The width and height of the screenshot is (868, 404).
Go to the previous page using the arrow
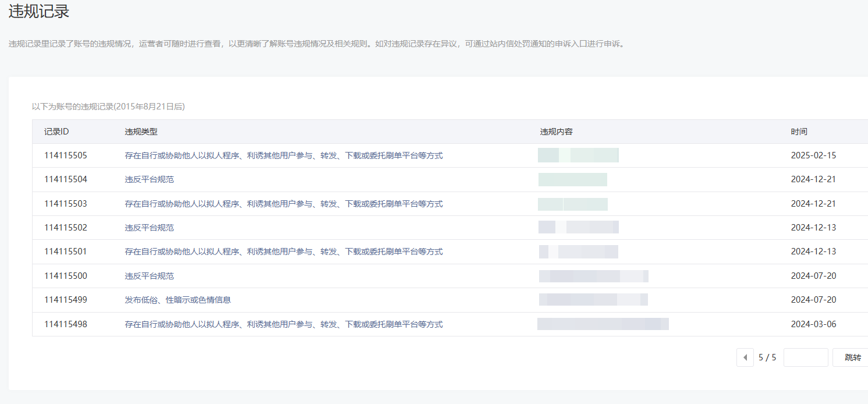(745, 357)
